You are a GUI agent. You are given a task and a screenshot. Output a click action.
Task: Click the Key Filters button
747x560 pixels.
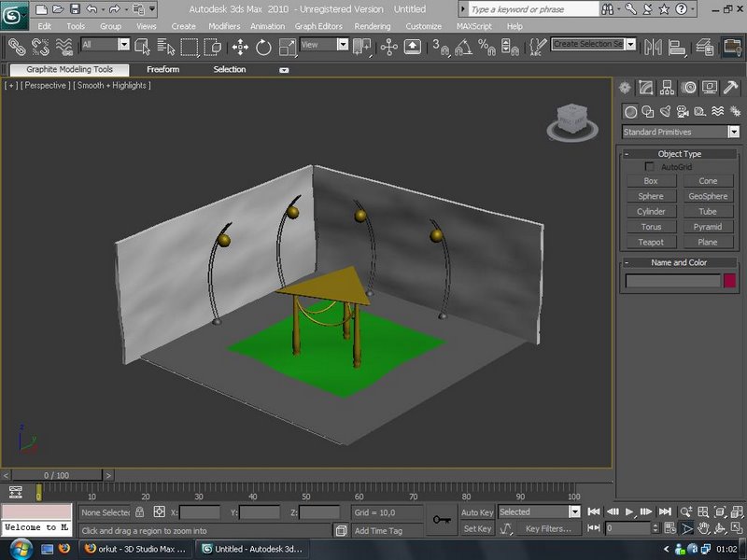pos(548,529)
